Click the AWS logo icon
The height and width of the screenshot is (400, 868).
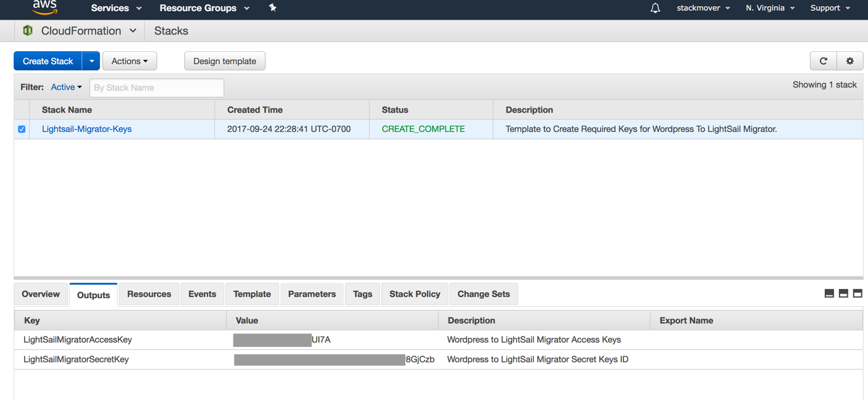pyautogui.click(x=45, y=7)
